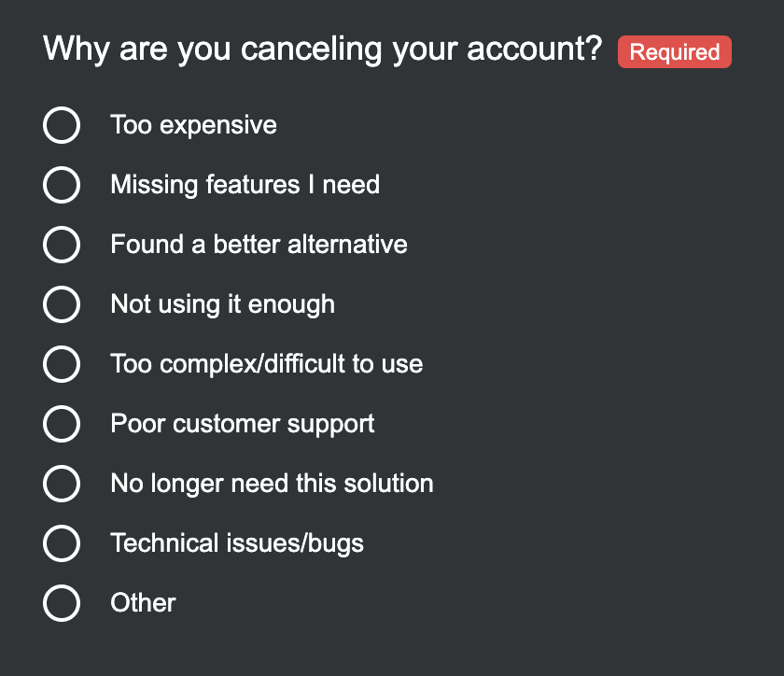Click the "Missing features I need" text

click(x=245, y=185)
